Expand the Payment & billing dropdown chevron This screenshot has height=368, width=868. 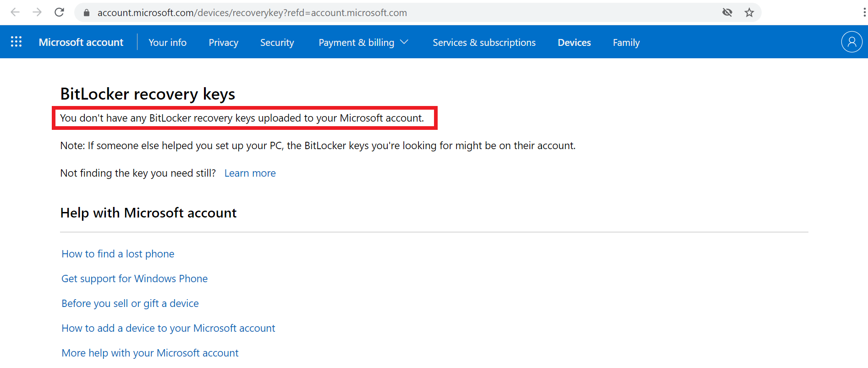[x=404, y=42]
